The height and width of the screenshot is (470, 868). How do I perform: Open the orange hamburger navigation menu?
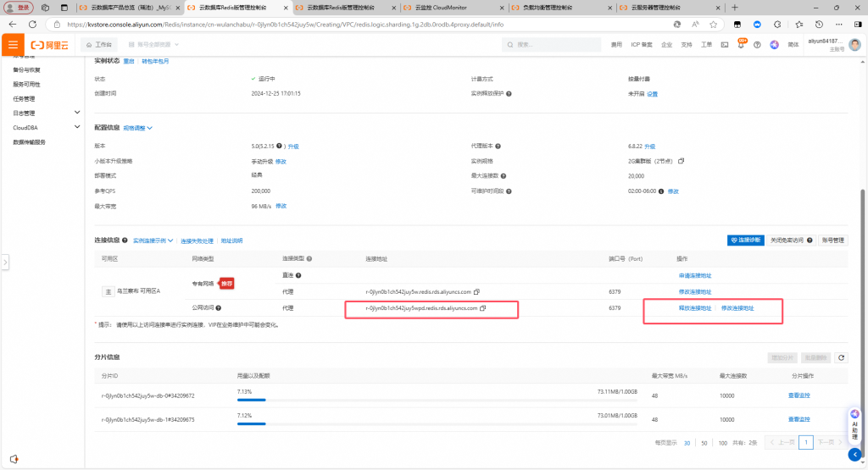click(x=13, y=44)
